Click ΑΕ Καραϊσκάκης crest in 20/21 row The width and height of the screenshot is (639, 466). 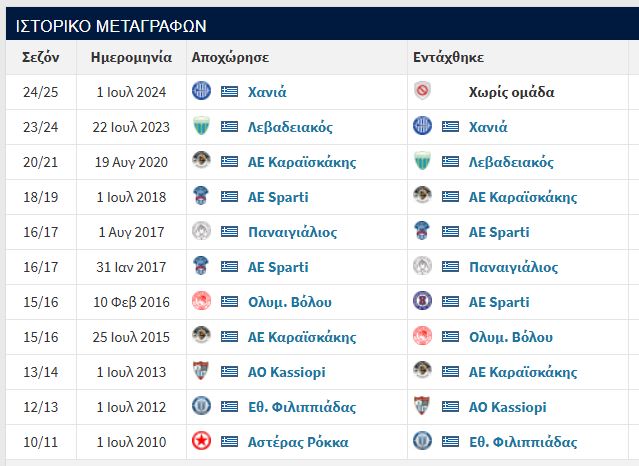pyautogui.click(x=201, y=161)
